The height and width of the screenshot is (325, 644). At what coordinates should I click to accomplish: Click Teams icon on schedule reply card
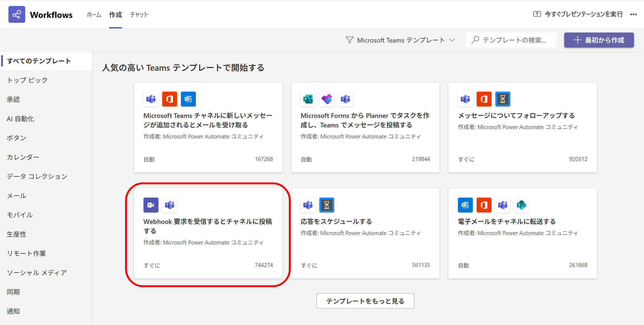click(x=308, y=205)
